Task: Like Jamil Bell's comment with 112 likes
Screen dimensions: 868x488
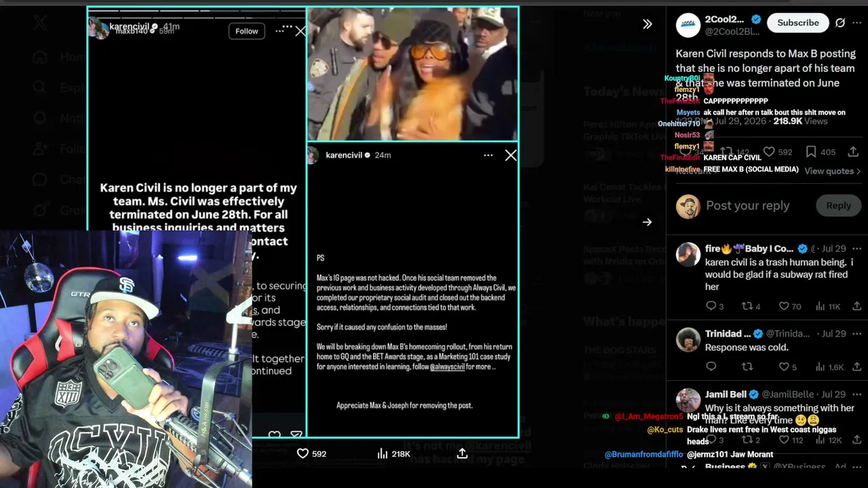Action: point(790,441)
